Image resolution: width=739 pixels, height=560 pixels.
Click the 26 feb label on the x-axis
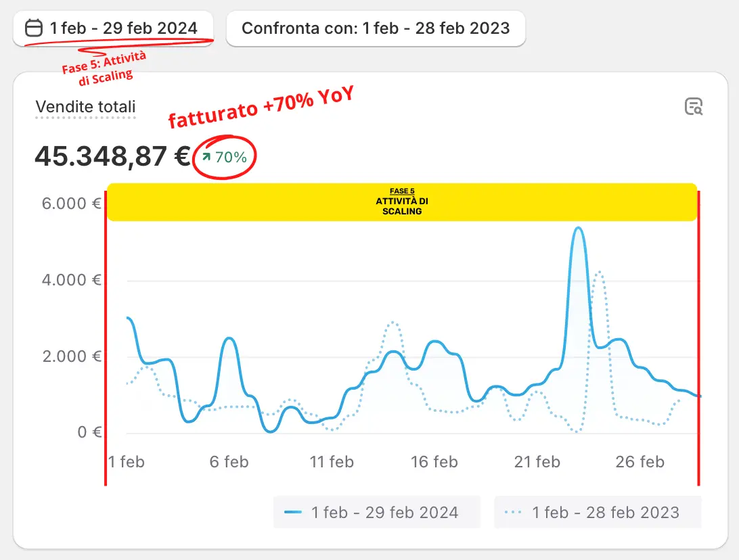point(640,462)
